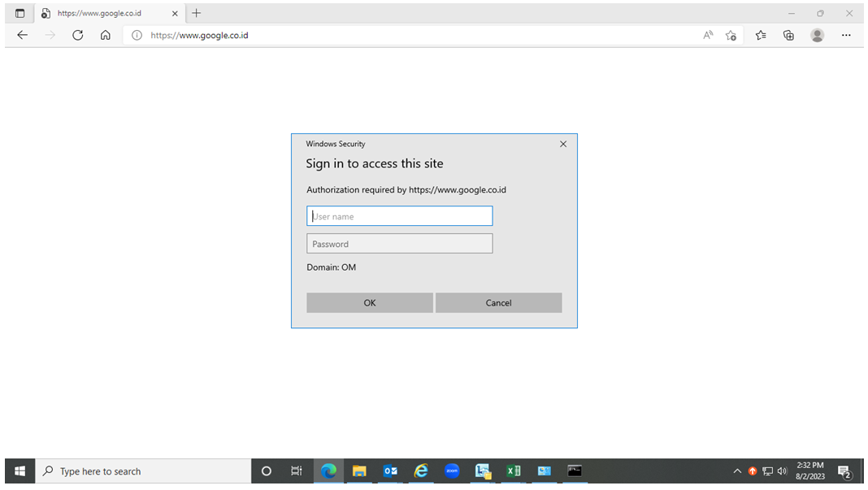Cancel the Windows Security dialog
This screenshot has width=868, height=490.
click(x=498, y=302)
